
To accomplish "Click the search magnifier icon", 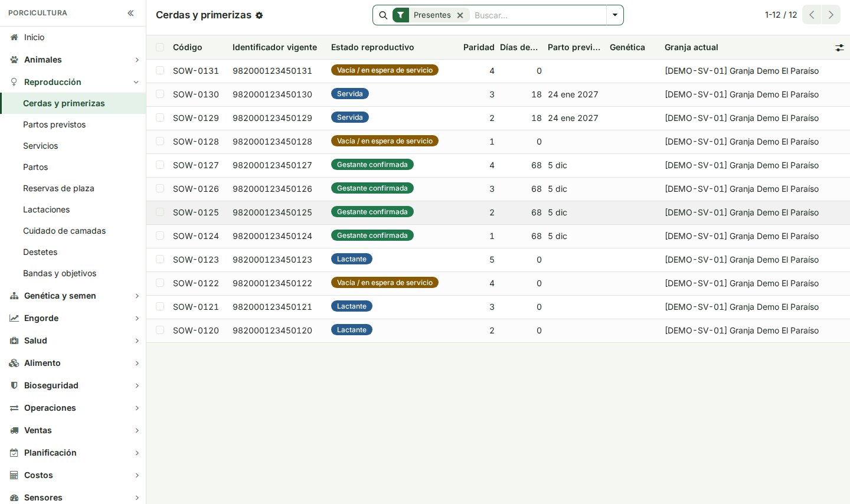I will (383, 15).
